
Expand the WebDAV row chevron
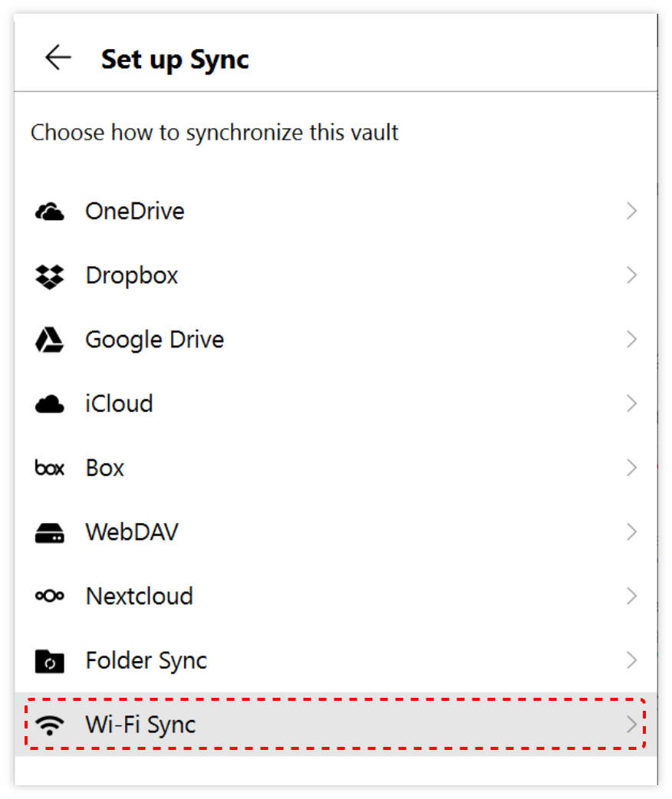[x=631, y=532]
